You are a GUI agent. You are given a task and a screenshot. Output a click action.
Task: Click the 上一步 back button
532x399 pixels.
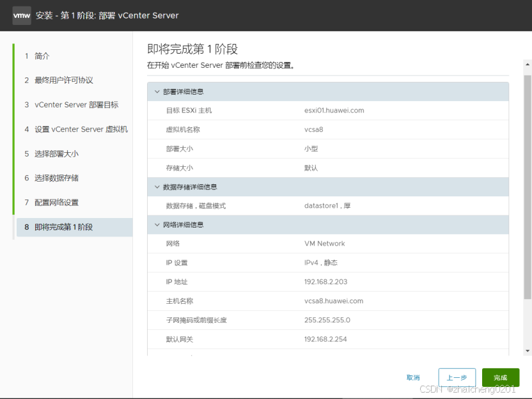click(x=457, y=378)
